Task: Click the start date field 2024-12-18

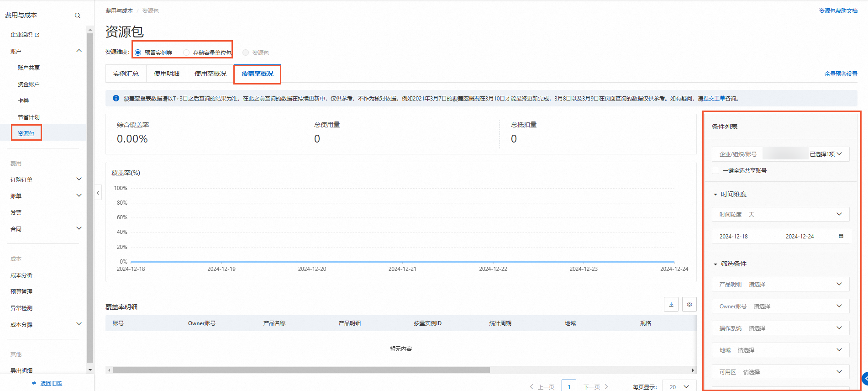Action: click(734, 236)
